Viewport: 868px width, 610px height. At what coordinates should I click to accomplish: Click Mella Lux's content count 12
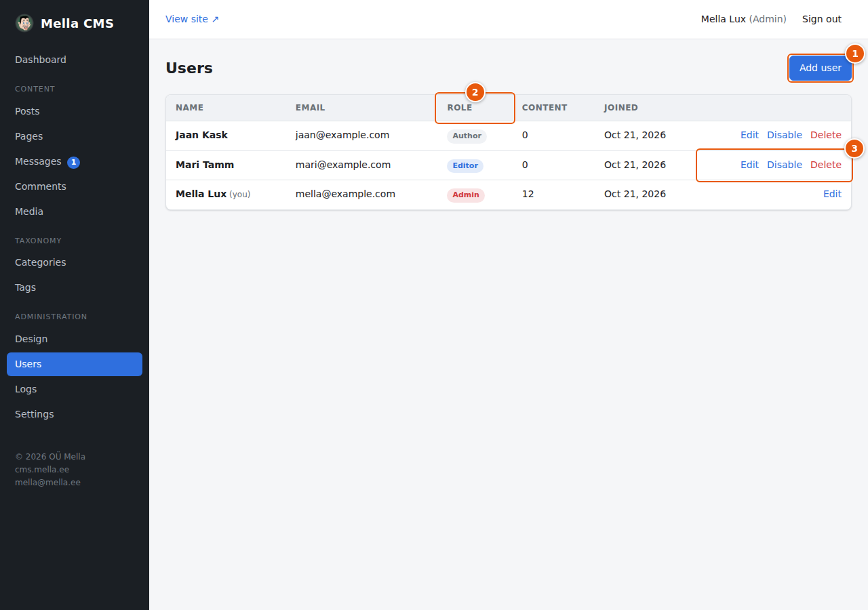tap(528, 194)
